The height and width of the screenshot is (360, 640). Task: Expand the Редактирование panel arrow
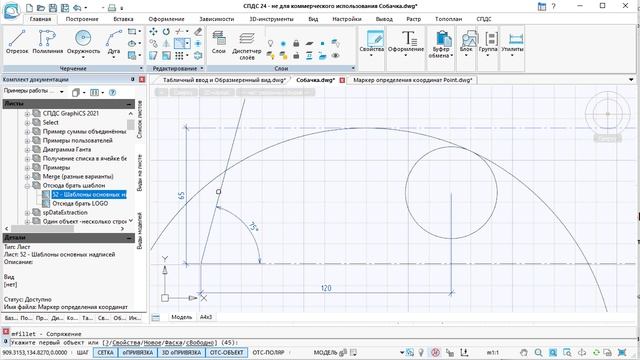tap(202, 68)
